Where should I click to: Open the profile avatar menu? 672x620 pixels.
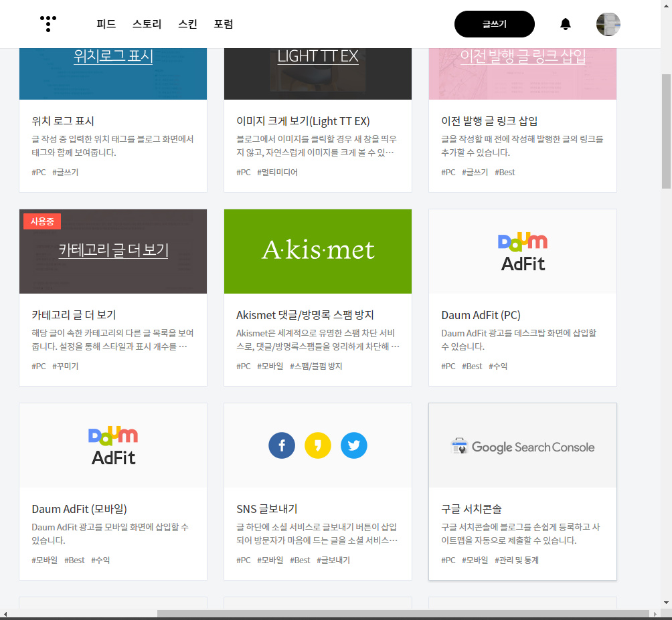click(x=608, y=24)
